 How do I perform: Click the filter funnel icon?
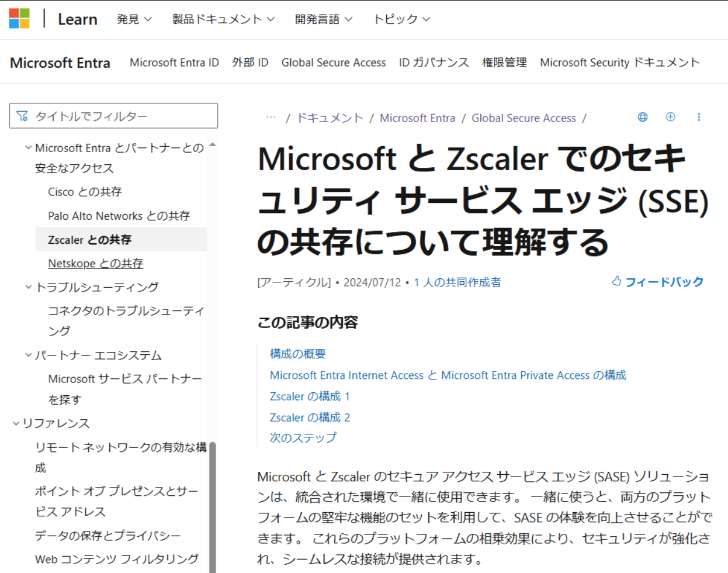pyautogui.click(x=22, y=116)
